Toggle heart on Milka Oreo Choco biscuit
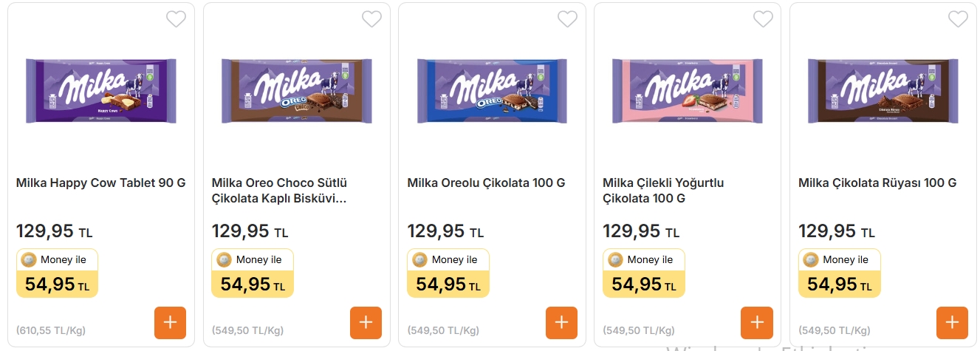 coord(371,19)
